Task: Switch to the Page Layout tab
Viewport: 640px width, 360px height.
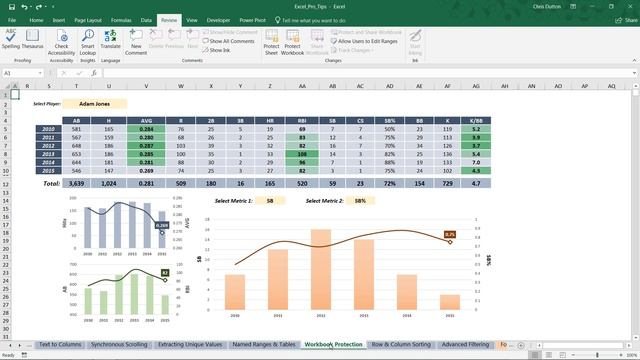Action: click(88, 20)
